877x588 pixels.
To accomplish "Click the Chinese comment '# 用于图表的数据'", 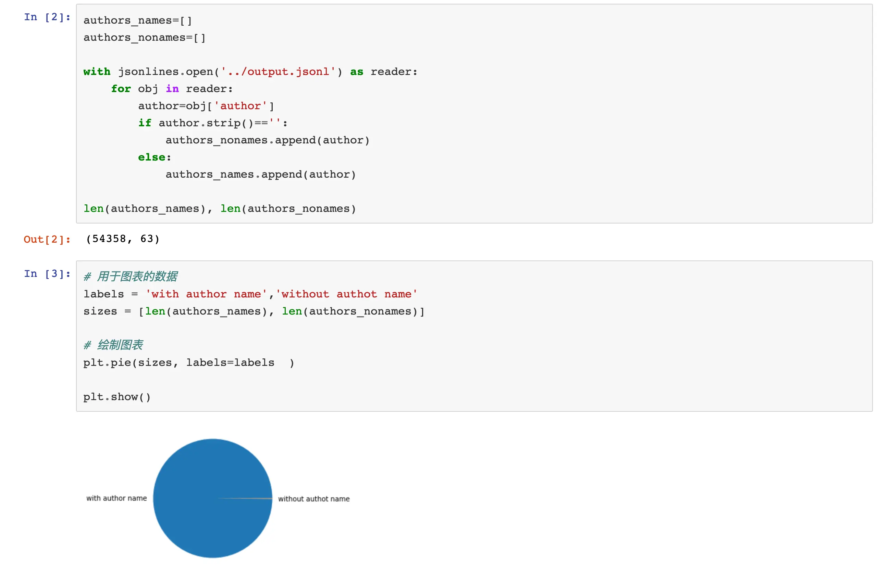I will click(x=130, y=277).
